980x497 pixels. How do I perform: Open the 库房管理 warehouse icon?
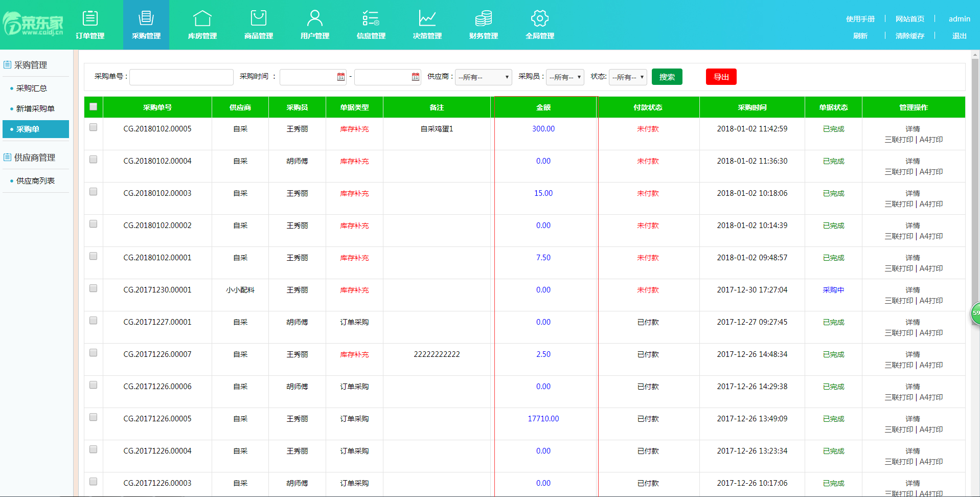click(202, 18)
